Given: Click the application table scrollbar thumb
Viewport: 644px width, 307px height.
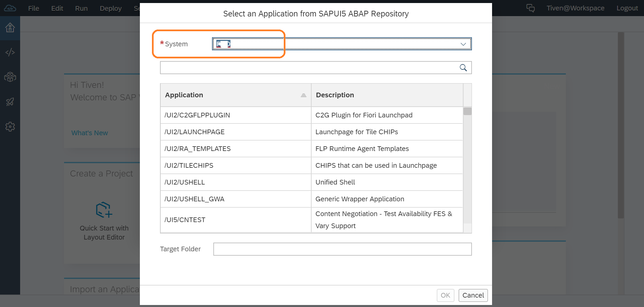Looking at the screenshot, I should pyautogui.click(x=467, y=111).
